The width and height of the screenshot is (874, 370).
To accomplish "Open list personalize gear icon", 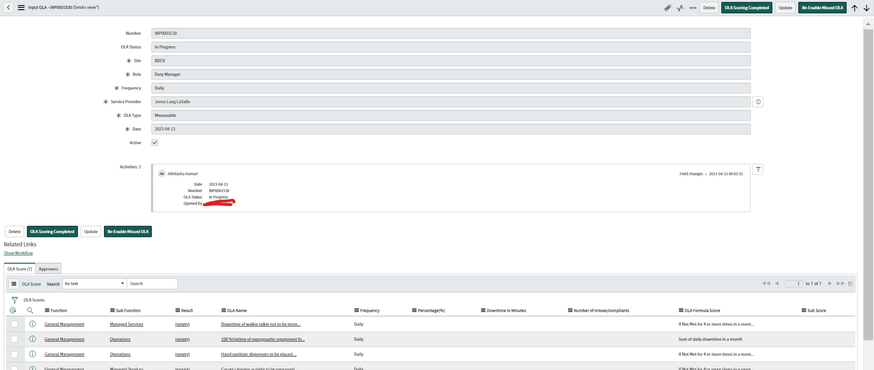I will point(13,310).
